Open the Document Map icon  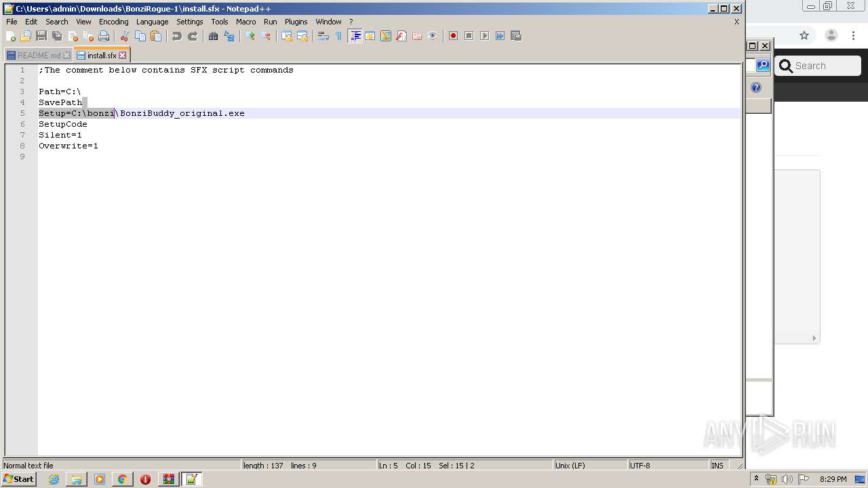(x=386, y=36)
